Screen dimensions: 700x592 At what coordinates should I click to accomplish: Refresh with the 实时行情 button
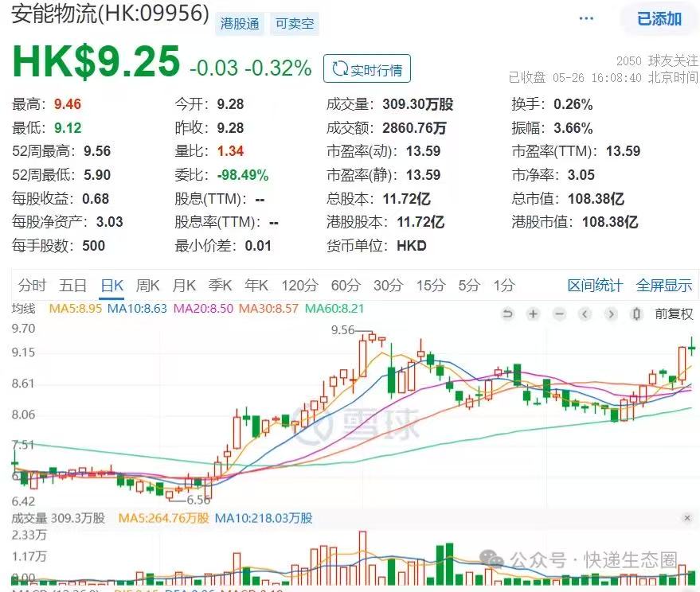(367, 68)
